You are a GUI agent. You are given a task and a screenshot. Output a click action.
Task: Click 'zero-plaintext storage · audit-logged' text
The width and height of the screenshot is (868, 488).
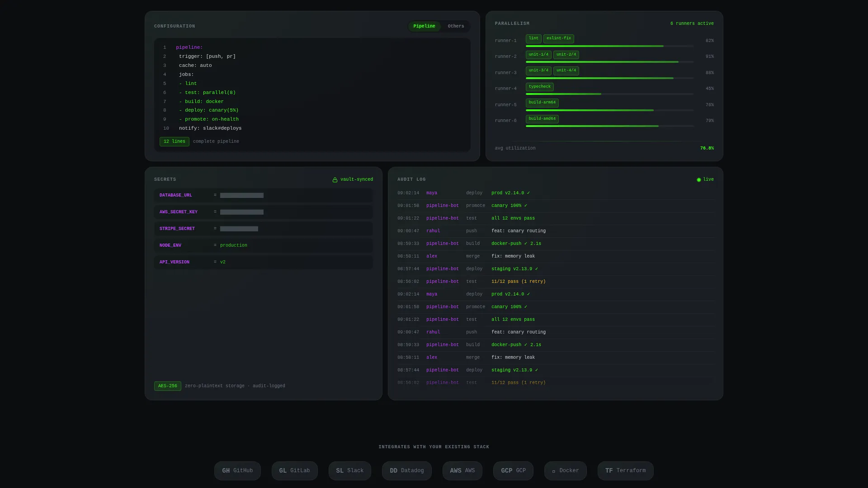(x=235, y=386)
